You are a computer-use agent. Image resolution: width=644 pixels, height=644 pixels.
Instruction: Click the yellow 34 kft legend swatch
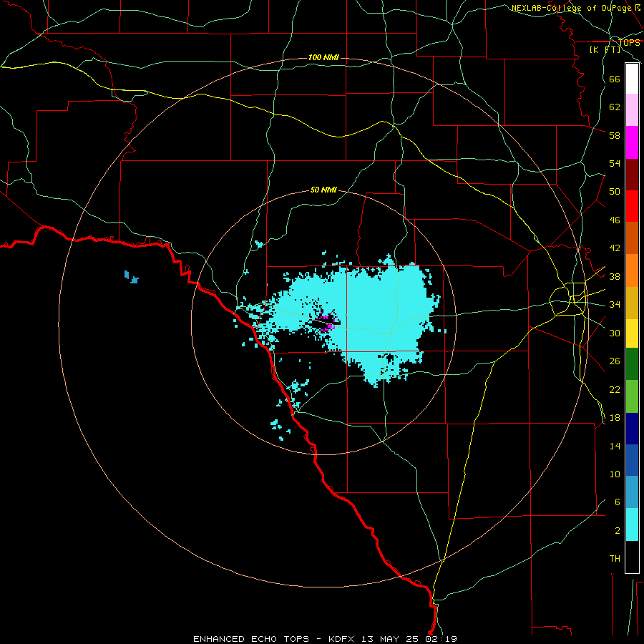[x=632, y=333]
